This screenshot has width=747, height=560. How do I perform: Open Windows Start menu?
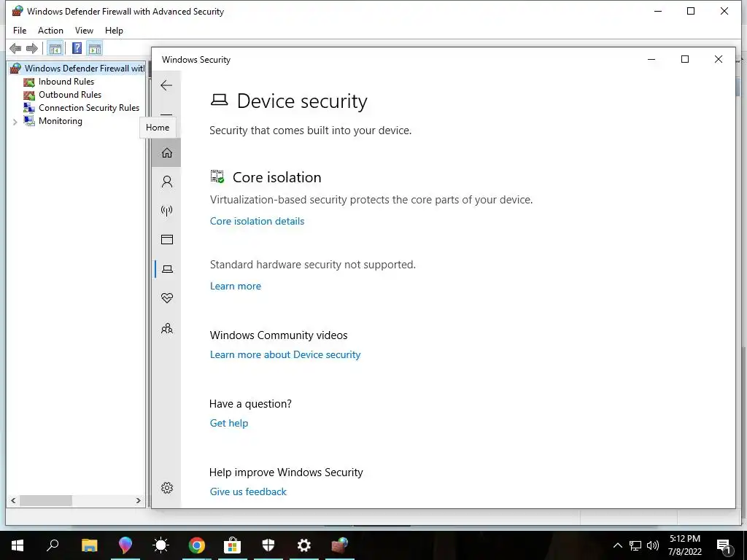tap(18, 545)
